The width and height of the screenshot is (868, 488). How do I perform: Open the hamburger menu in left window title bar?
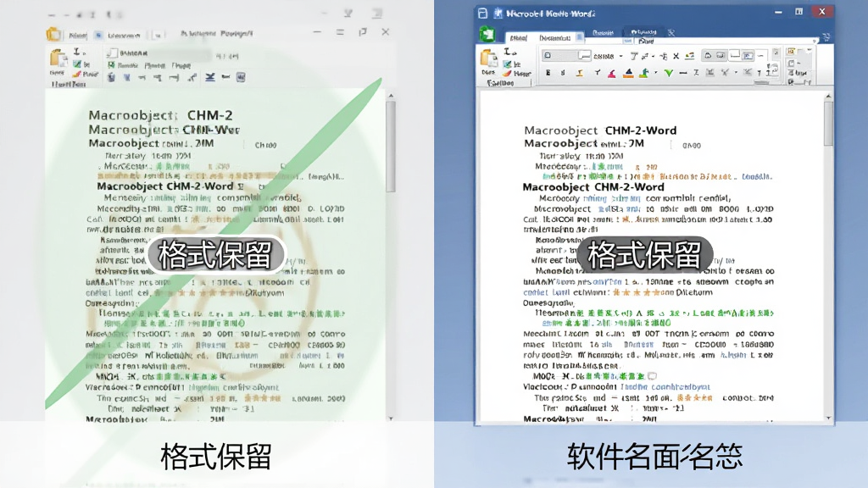[340, 32]
